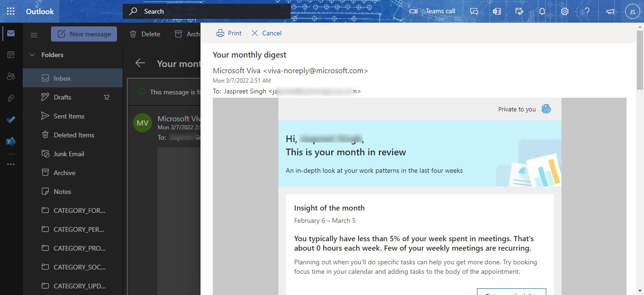Open Calendar icon in left rail
The image size is (644, 295).
coord(11,55)
